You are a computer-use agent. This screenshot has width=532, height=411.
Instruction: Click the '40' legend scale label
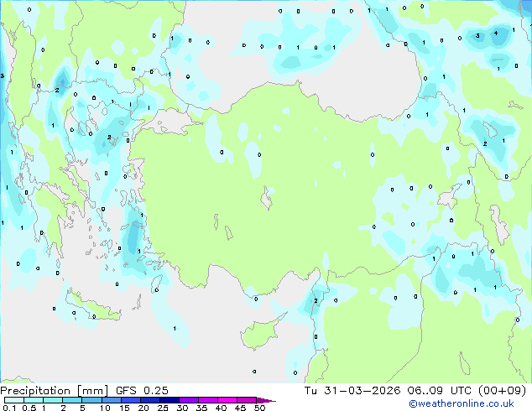click(221, 408)
